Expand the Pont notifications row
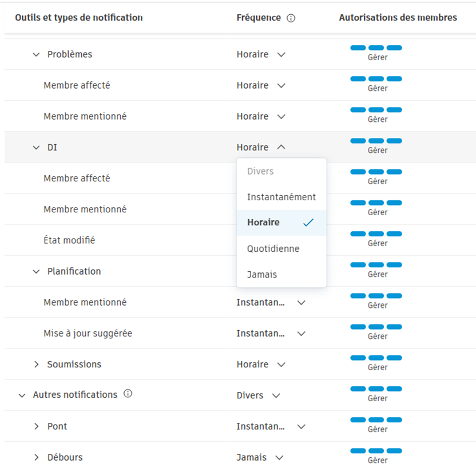The image size is (476, 471). point(37,426)
